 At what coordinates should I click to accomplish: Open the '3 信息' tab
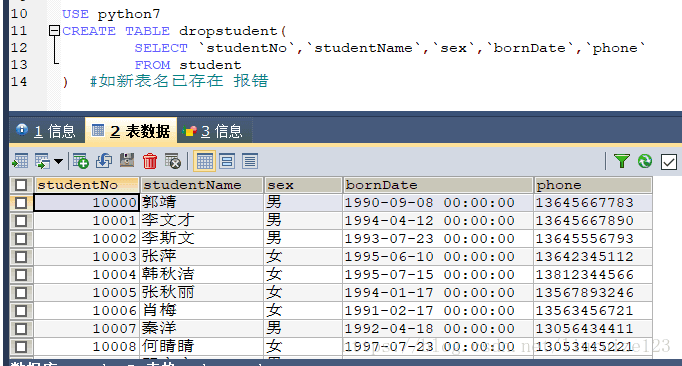tap(215, 131)
